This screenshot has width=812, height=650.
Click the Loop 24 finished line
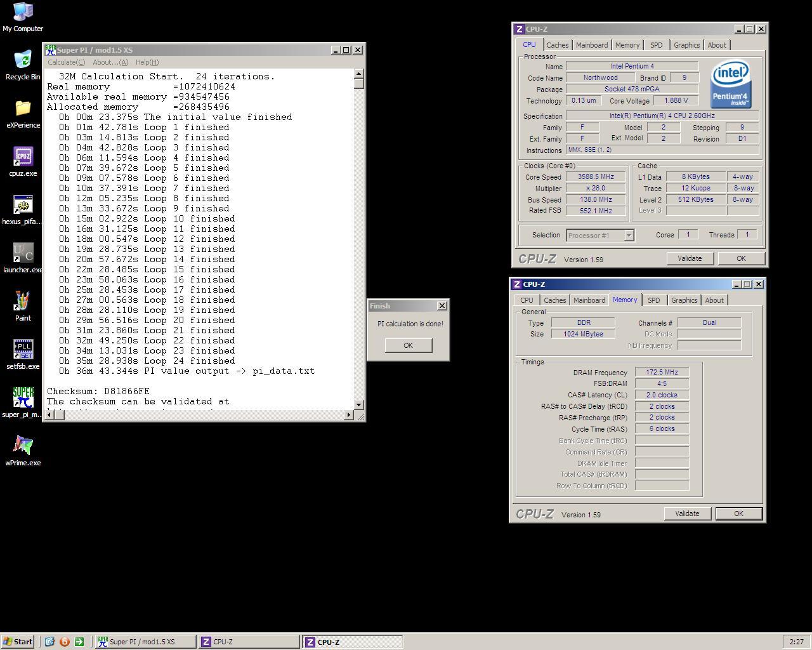tap(147, 361)
